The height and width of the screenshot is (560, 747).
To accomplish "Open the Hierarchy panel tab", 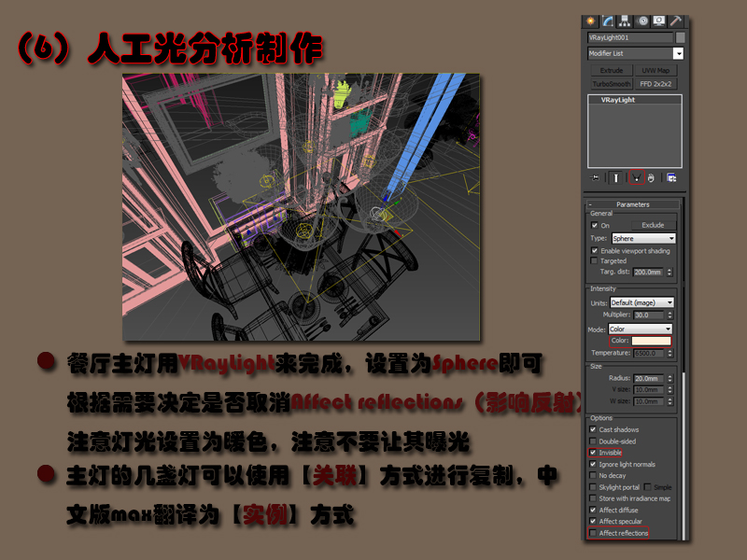I will [625, 21].
